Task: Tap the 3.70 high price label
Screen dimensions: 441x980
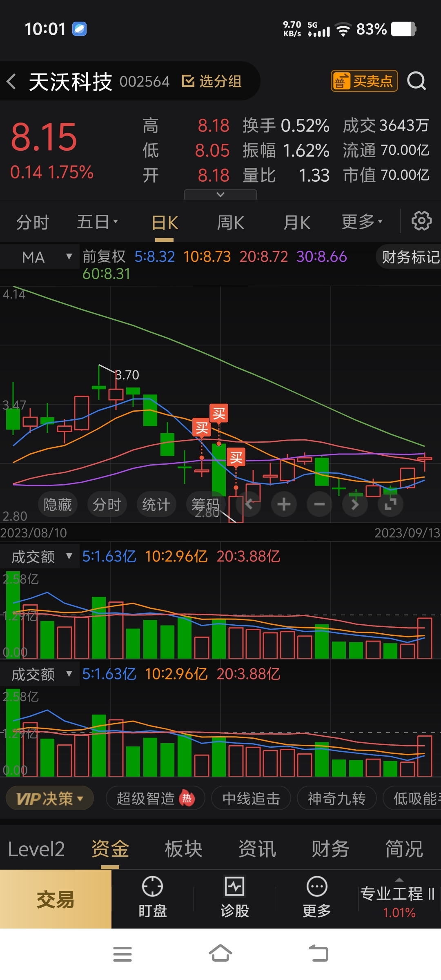Action: click(127, 375)
